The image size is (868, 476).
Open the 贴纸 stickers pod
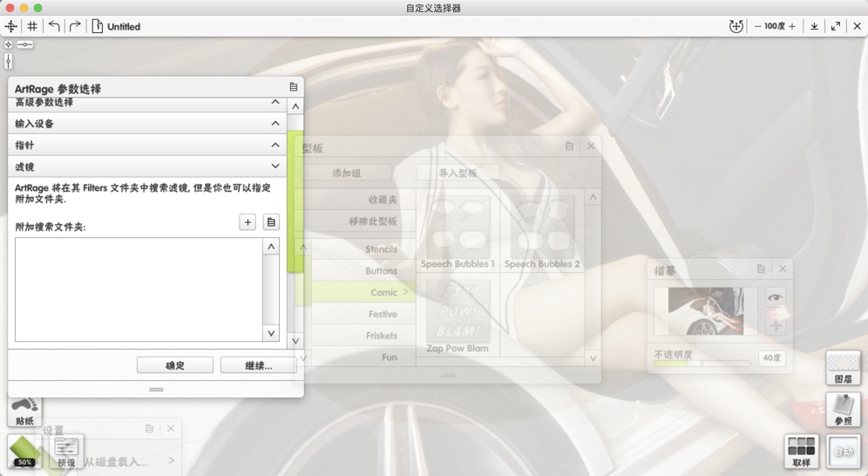[x=24, y=411]
